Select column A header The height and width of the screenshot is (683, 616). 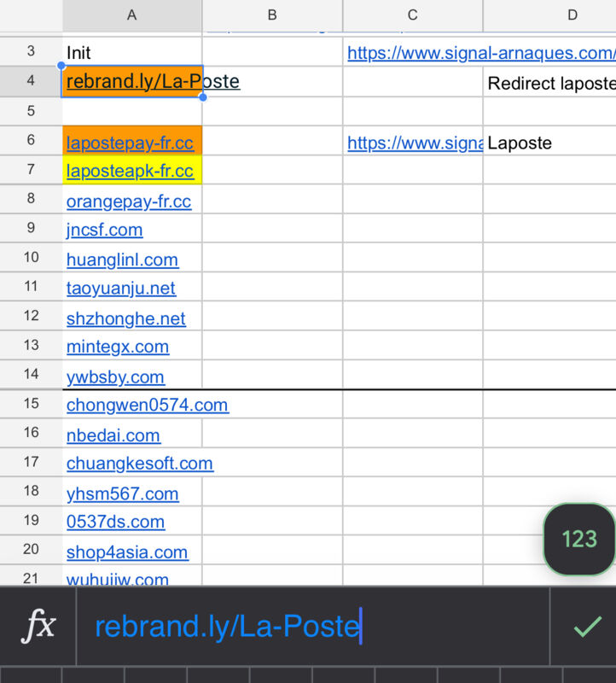tap(132, 15)
